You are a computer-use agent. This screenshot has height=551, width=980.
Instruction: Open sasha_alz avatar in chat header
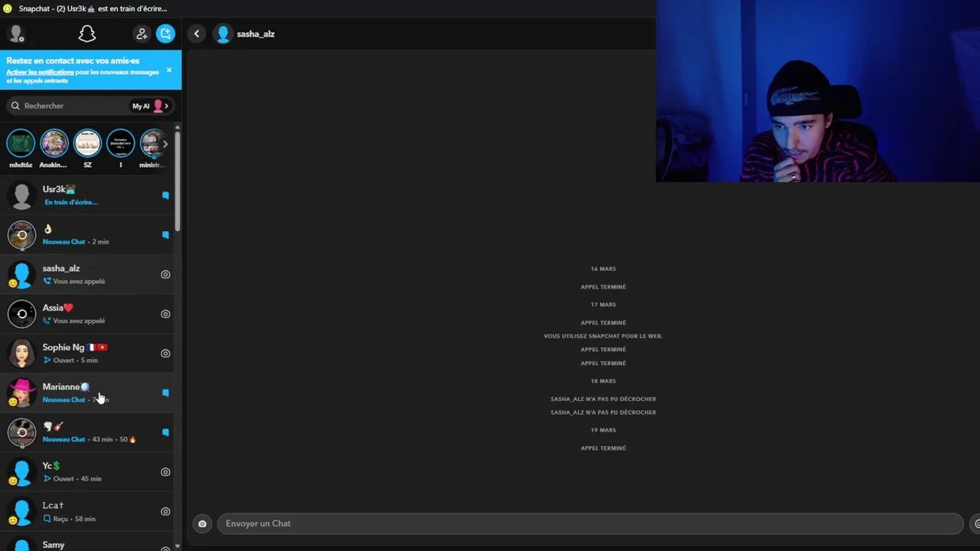(x=223, y=34)
